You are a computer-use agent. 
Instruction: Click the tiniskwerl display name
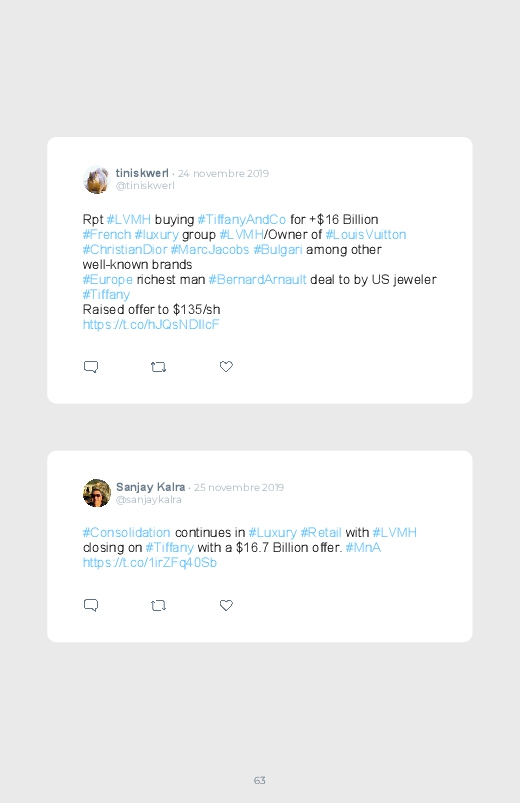[x=142, y=173]
